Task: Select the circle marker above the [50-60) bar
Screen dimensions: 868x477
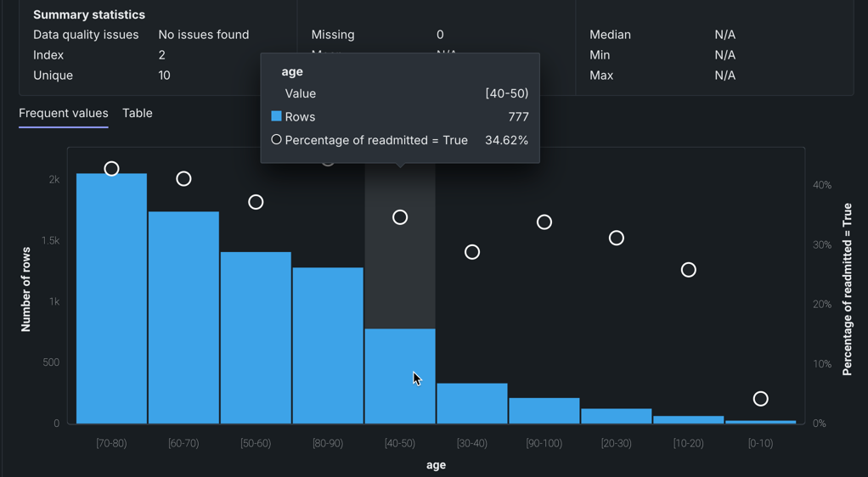Action: coord(256,202)
